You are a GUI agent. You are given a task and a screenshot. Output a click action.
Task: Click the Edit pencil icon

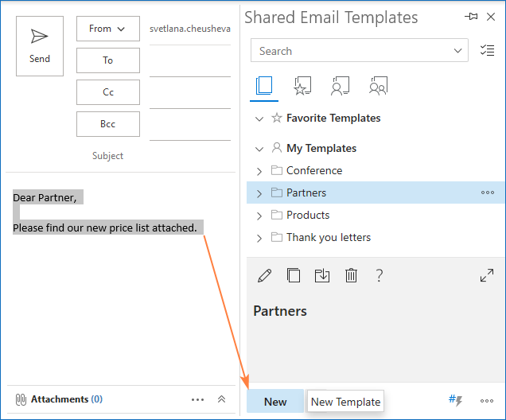tap(265, 275)
